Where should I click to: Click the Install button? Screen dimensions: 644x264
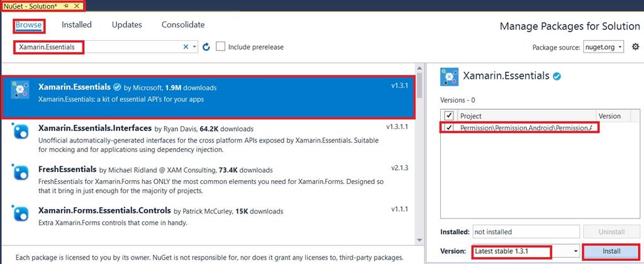(x=611, y=251)
